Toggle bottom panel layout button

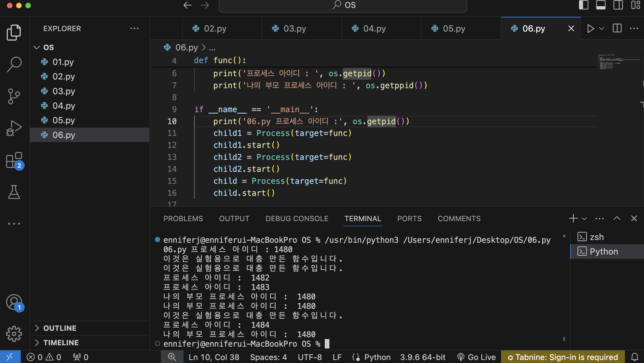point(601,5)
